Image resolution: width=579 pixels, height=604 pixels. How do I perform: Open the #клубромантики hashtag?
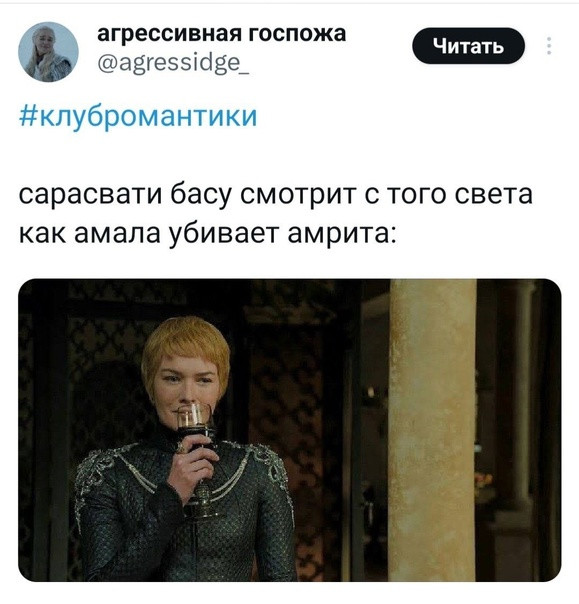pyautogui.click(x=138, y=115)
